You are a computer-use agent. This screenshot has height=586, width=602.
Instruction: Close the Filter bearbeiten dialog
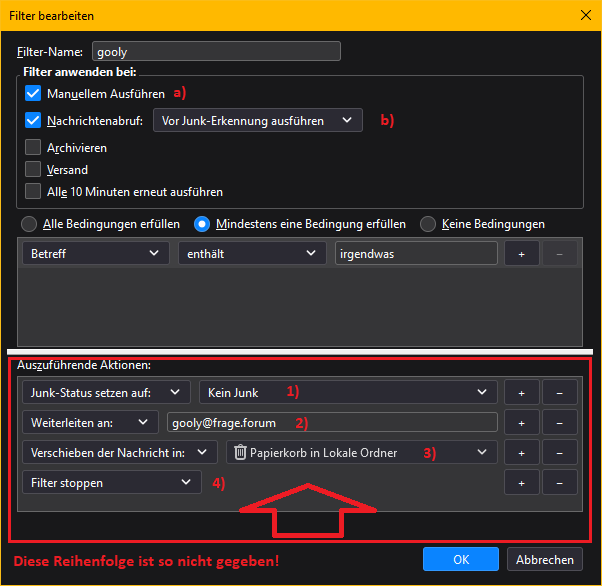(x=585, y=15)
